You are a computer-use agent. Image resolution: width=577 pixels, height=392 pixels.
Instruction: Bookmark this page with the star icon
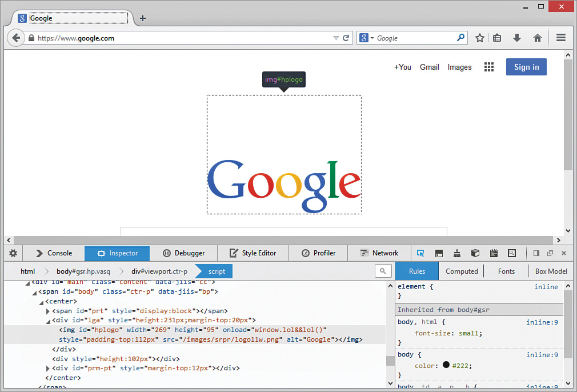pyautogui.click(x=479, y=38)
